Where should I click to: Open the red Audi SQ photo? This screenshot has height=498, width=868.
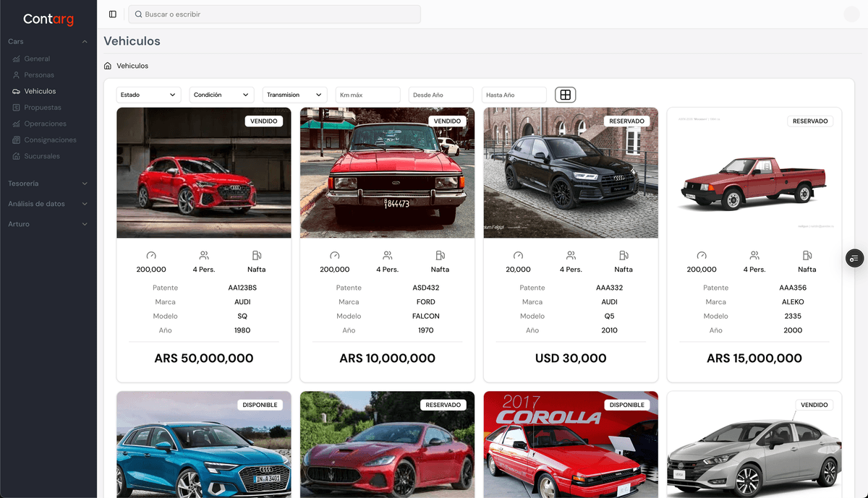[204, 173]
